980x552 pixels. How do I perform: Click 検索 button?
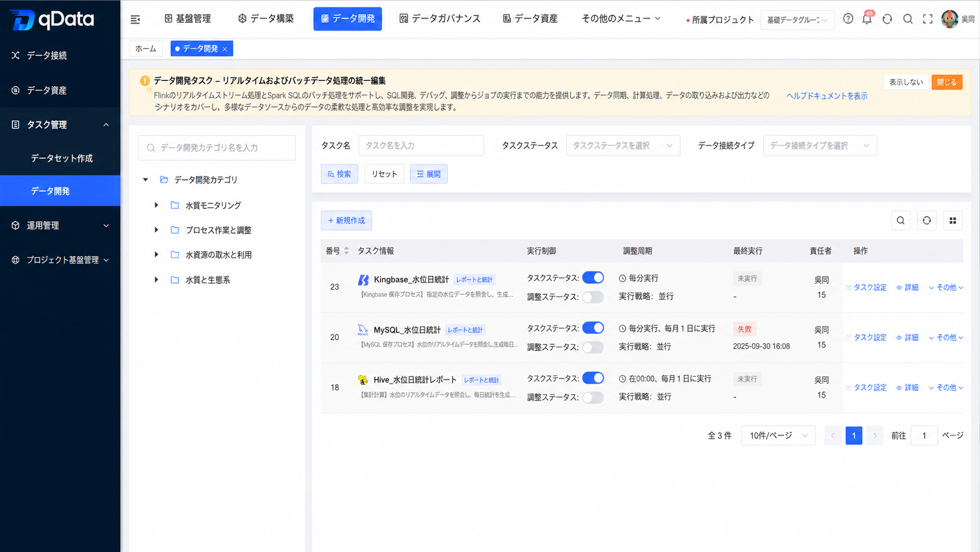[x=339, y=174]
